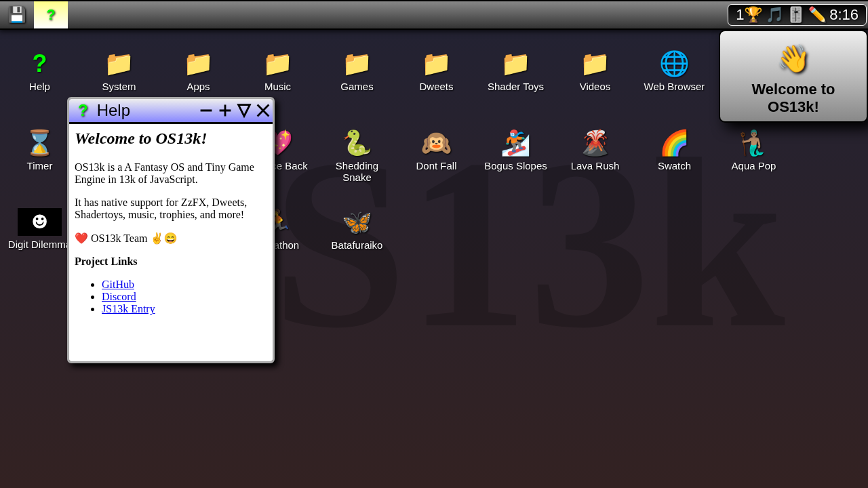Screen dimensions: 868x488
Task: Open the Batafuraiko butterfly app
Action: (x=357, y=229)
